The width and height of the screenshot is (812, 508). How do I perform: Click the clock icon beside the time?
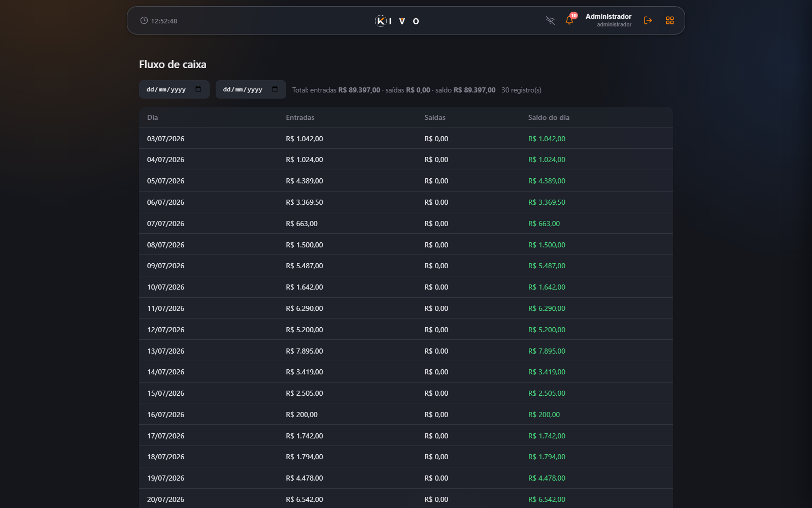click(144, 20)
